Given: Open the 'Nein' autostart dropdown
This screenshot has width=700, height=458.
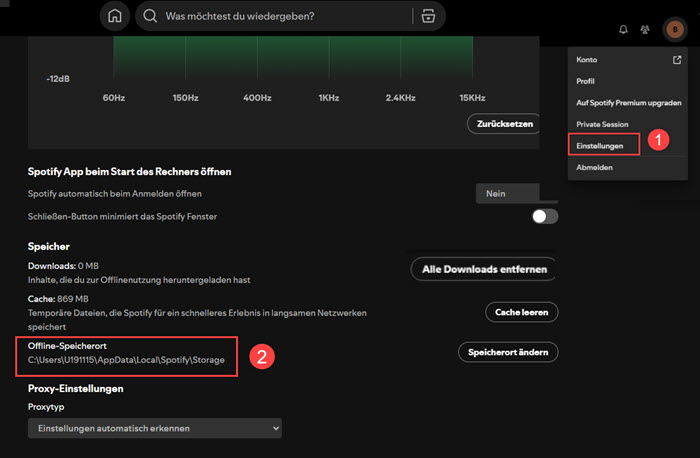Looking at the screenshot, I should pos(508,194).
